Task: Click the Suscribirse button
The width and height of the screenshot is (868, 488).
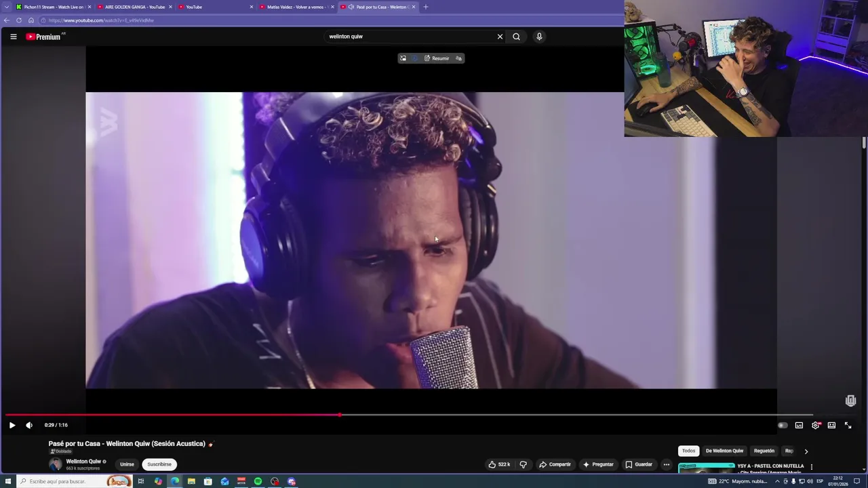Action: 159,464
